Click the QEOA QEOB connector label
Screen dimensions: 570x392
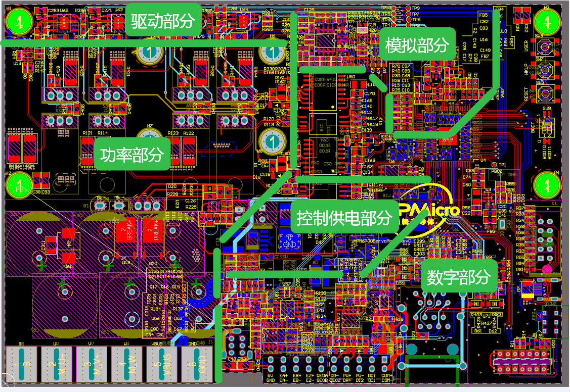click(x=322, y=378)
